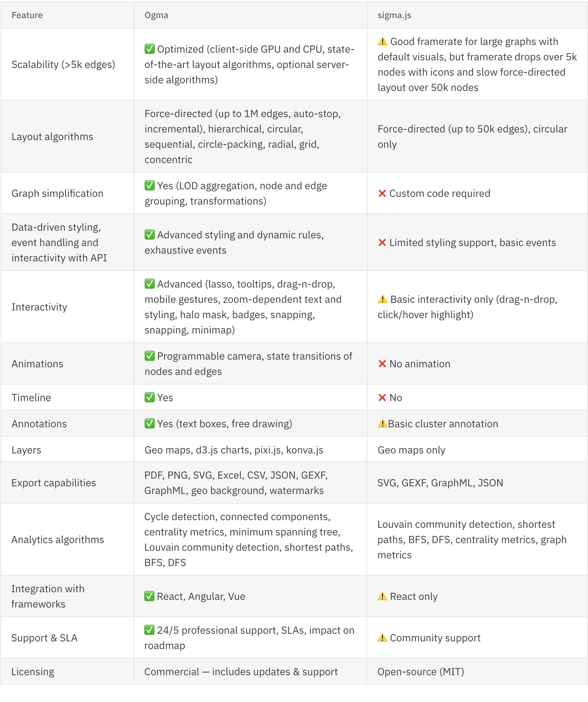Click the Export capabilities row label
This screenshot has height=702, width=588.
54,483
